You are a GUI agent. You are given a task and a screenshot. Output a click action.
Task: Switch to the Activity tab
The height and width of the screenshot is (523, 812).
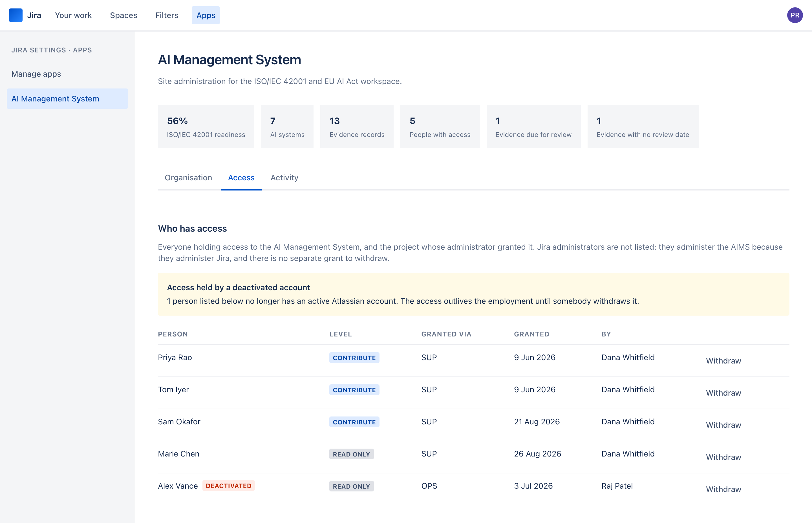click(284, 178)
